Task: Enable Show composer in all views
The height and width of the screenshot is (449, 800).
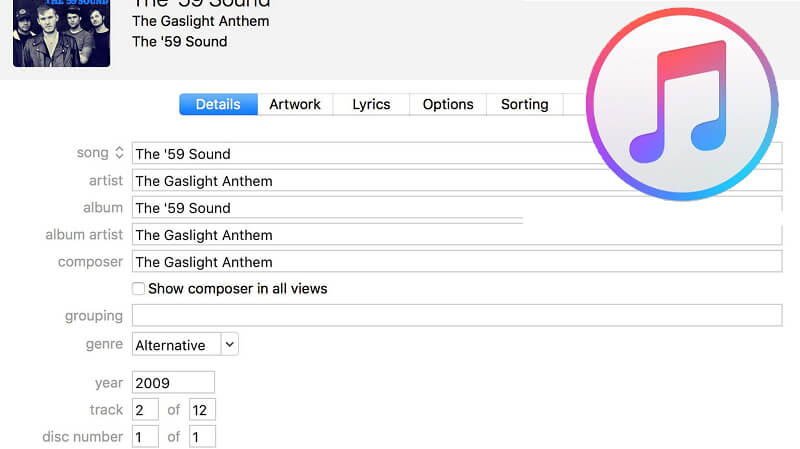Action: tap(139, 289)
